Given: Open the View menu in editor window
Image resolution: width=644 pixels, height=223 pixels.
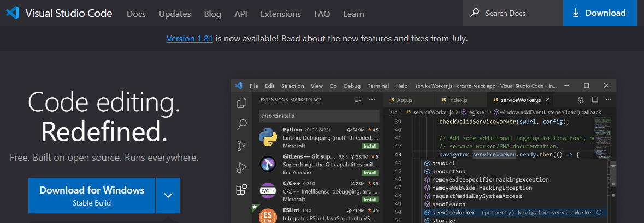Looking at the screenshot, I should coord(317,86).
